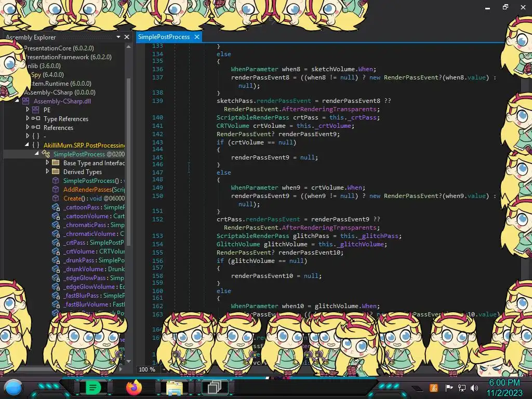
Task: Click the method icon beside Create() : void
Action: (x=56, y=198)
